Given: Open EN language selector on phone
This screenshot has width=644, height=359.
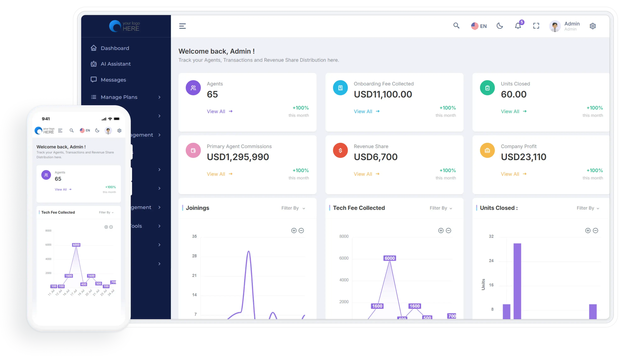Looking at the screenshot, I should pos(85,131).
